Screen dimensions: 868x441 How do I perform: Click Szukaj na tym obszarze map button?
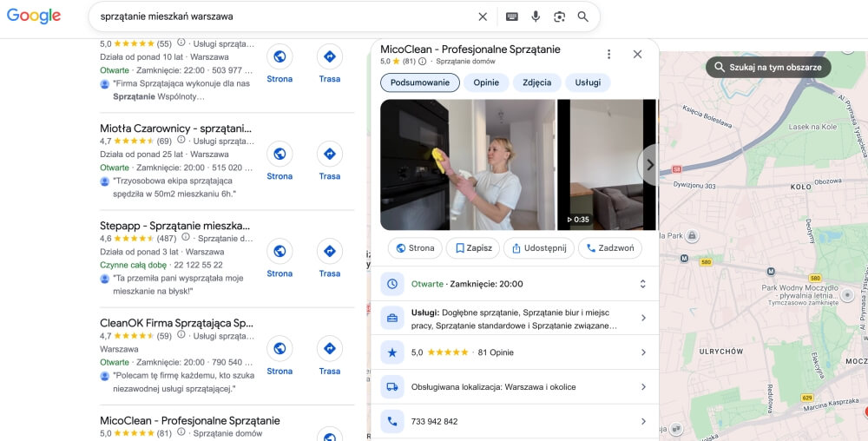click(768, 67)
